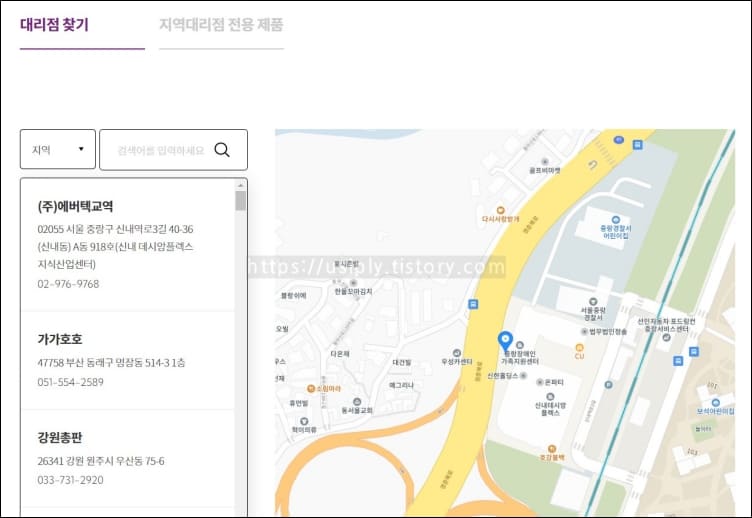Click the 신내데시앙플렉스 map marker
Viewport: 752px width, 518px height.
pyautogui.click(x=550, y=397)
